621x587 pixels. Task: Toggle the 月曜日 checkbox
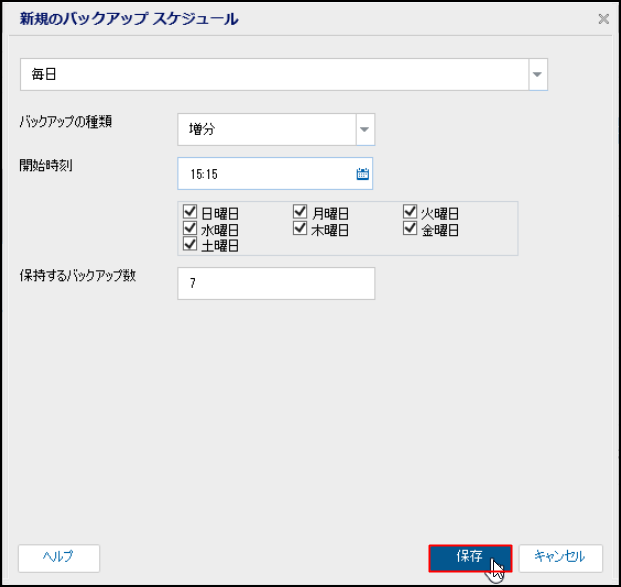coord(301,212)
